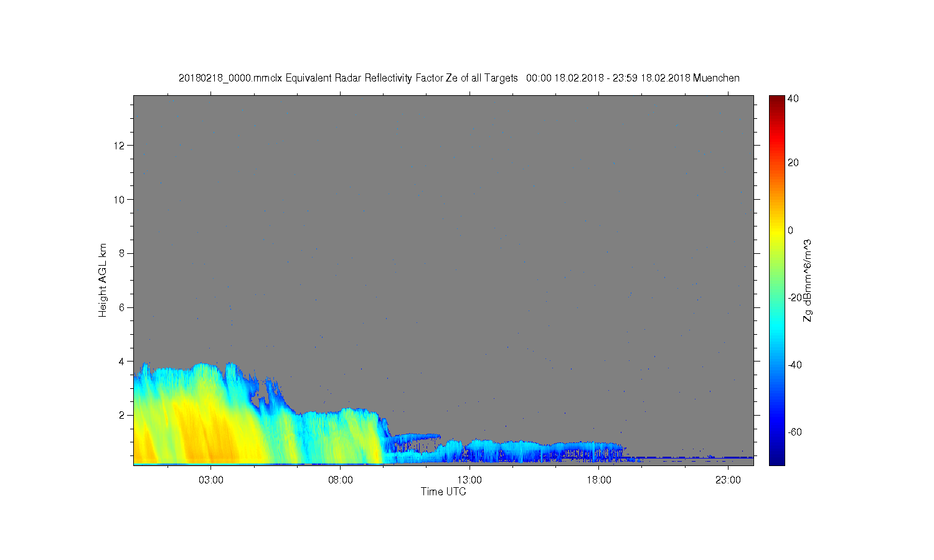The height and width of the screenshot is (560, 934).
Task: Click the dark red top of colorbar
Action: (x=776, y=101)
